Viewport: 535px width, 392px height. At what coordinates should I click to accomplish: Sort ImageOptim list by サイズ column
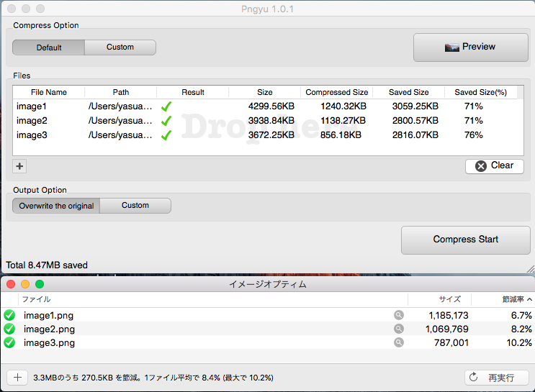coord(439,299)
